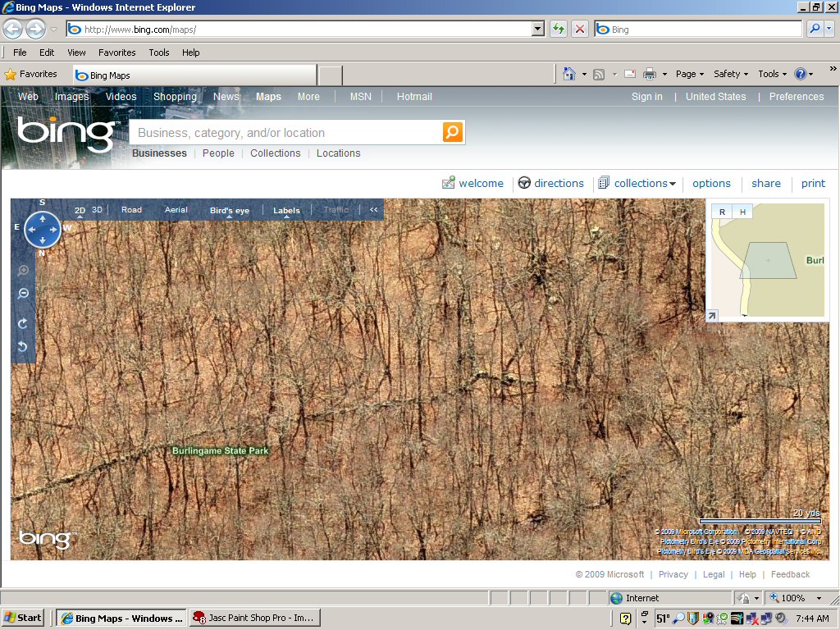840x630 pixels.
Task: Toggle map Labels on or off
Action: (x=286, y=211)
